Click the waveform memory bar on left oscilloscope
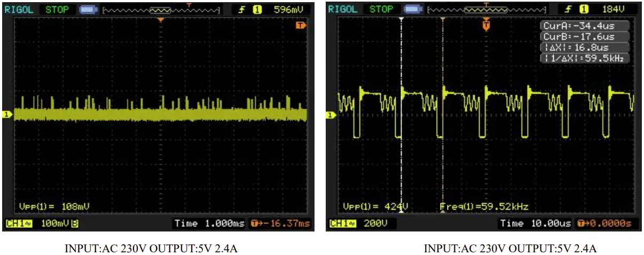 click(x=161, y=10)
